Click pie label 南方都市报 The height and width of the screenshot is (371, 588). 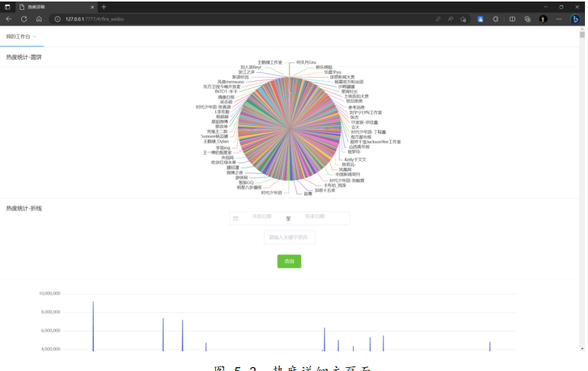click(x=361, y=137)
